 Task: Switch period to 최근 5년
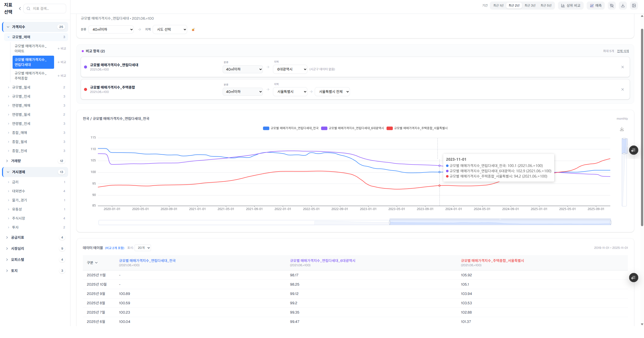click(546, 6)
